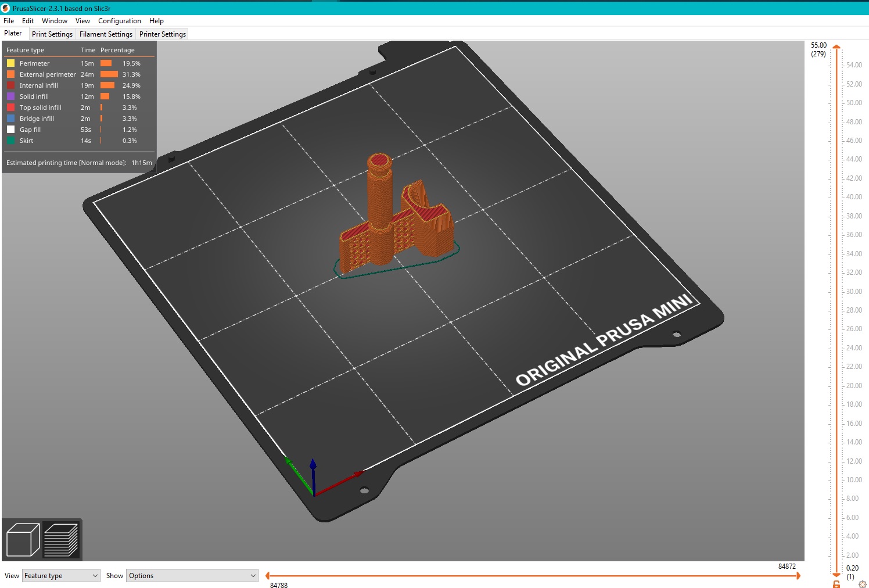Click the 10.00 tick on layer ruler
Viewport: 869px width, 588px height.
[854, 480]
